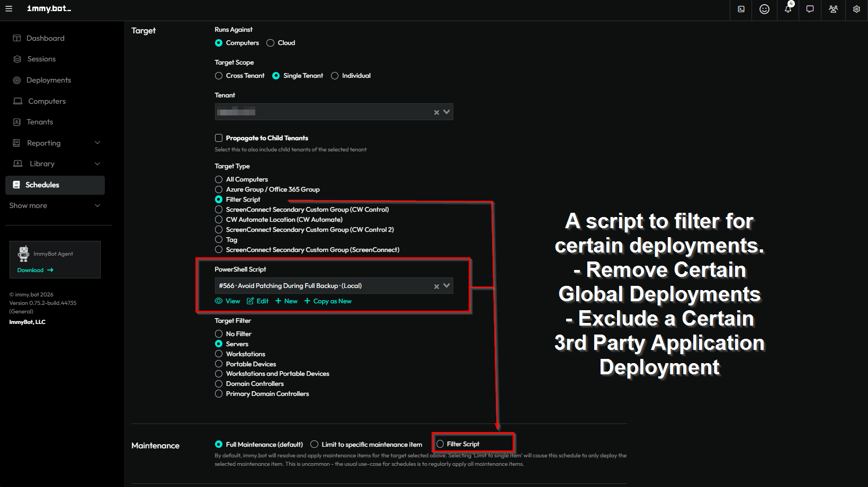This screenshot has width=868, height=487.
Task: Go to Deployments in the sidebar
Action: 48,80
